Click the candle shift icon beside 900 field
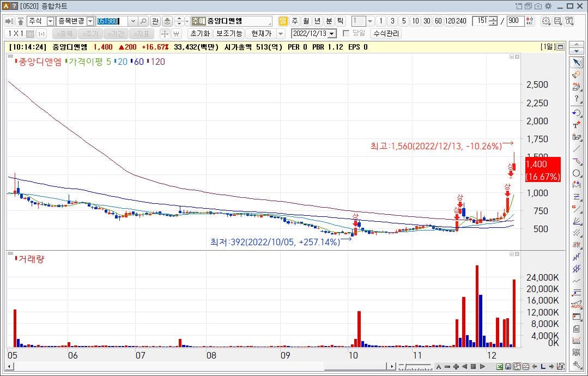 [530, 21]
